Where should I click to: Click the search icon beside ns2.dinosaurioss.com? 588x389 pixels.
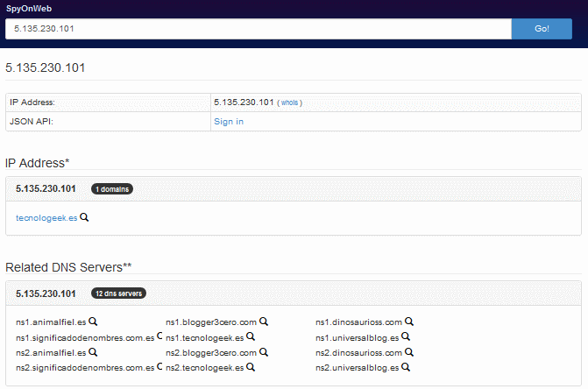point(409,352)
